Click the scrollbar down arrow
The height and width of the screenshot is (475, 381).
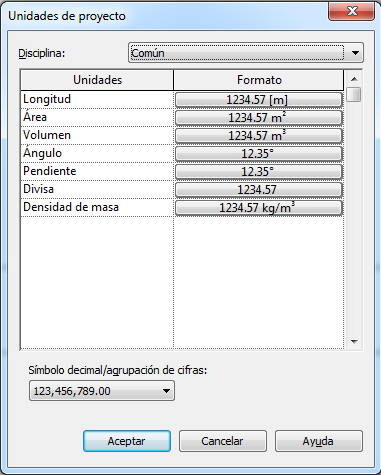point(354,341)
